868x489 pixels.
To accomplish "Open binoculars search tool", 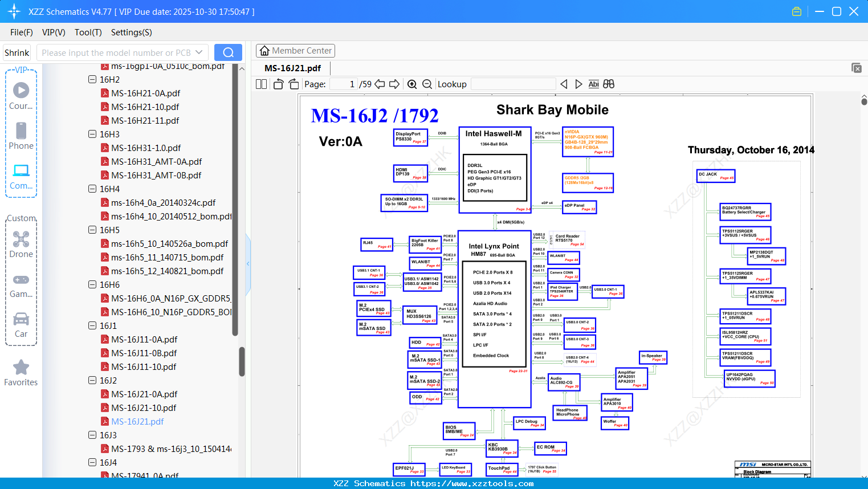I will click(609, 84).
